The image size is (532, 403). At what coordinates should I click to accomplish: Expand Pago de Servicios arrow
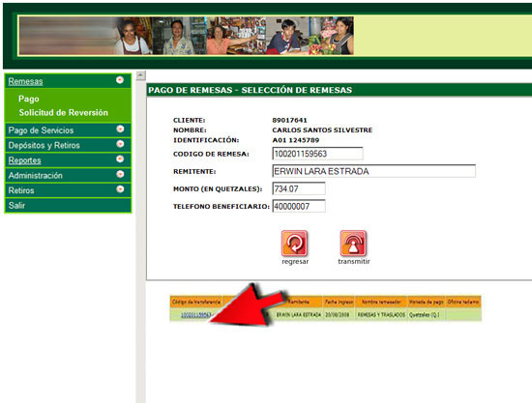click(x=120, y=130)
